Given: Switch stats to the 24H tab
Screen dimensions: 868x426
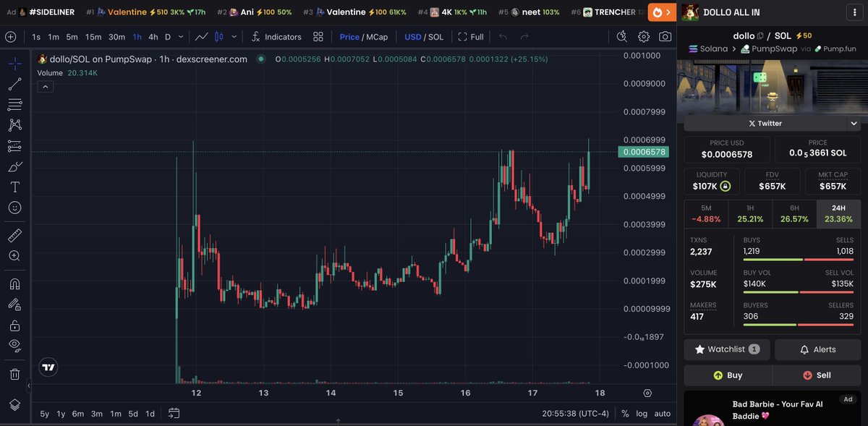Looking at the screenshot, I should point(838,214).
